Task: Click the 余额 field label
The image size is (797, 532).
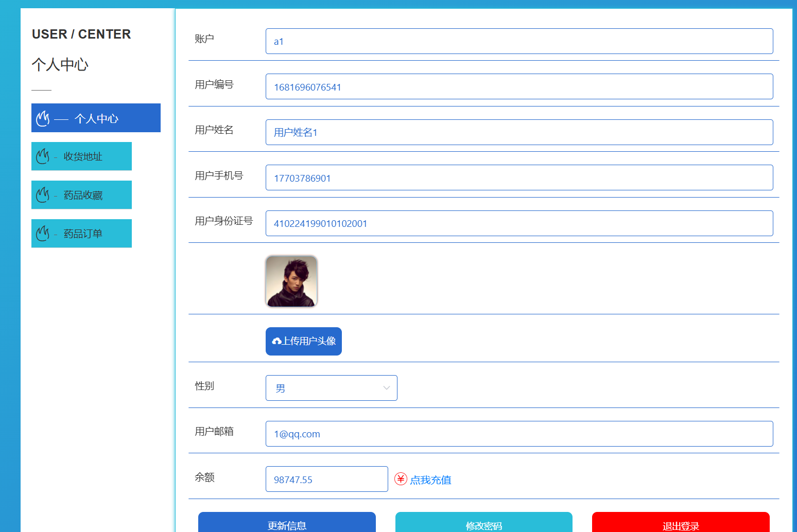Action: [x=204, y=477]
